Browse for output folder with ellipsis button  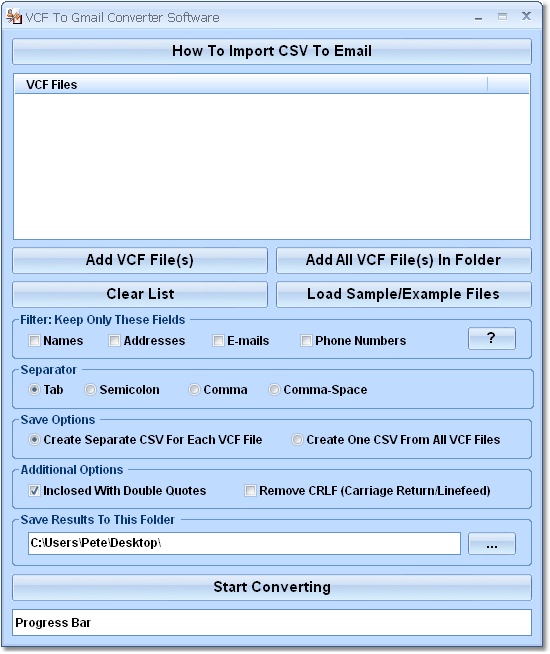(492, 543)
